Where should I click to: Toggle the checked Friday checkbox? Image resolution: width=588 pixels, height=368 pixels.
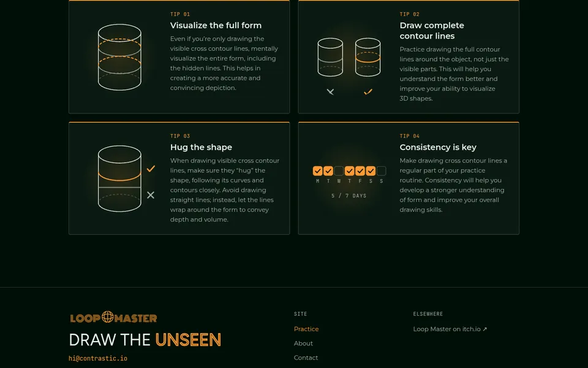click(360, 171)
